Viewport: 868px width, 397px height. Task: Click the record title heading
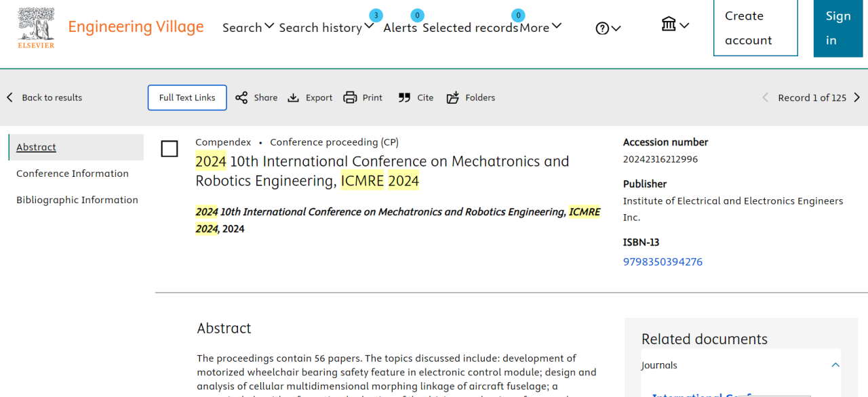point(382,171)
